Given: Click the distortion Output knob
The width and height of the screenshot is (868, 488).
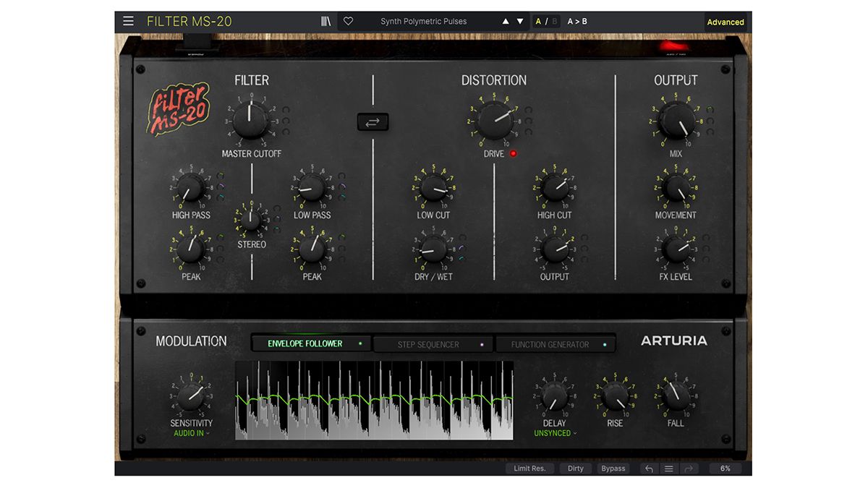Looking at the screenshot, I should 554,249.
